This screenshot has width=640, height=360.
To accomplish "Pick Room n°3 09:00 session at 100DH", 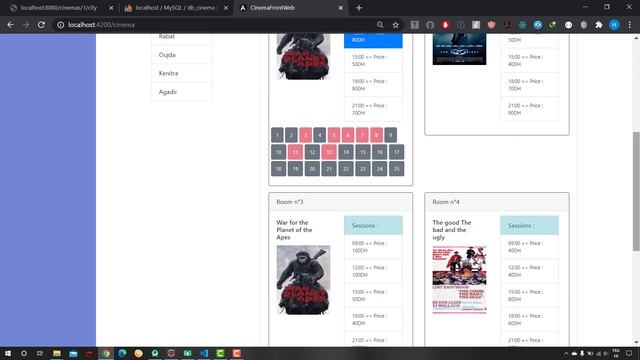I will 373,247.
